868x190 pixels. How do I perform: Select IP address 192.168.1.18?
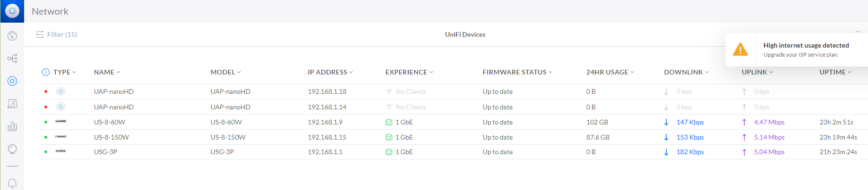[327, 91]
